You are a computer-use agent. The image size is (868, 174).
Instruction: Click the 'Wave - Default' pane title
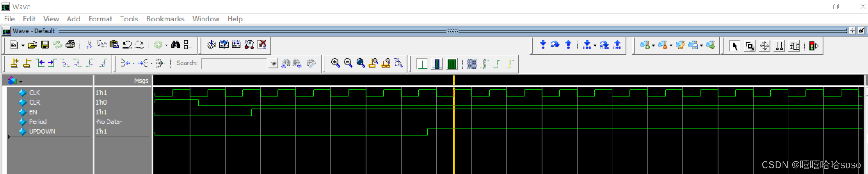click(x=33, y=31)
